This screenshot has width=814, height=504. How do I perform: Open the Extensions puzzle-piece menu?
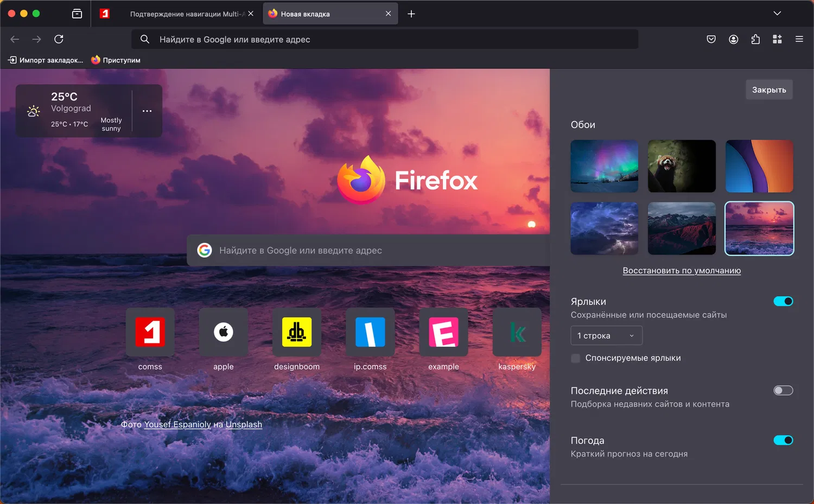pos(755,39)
